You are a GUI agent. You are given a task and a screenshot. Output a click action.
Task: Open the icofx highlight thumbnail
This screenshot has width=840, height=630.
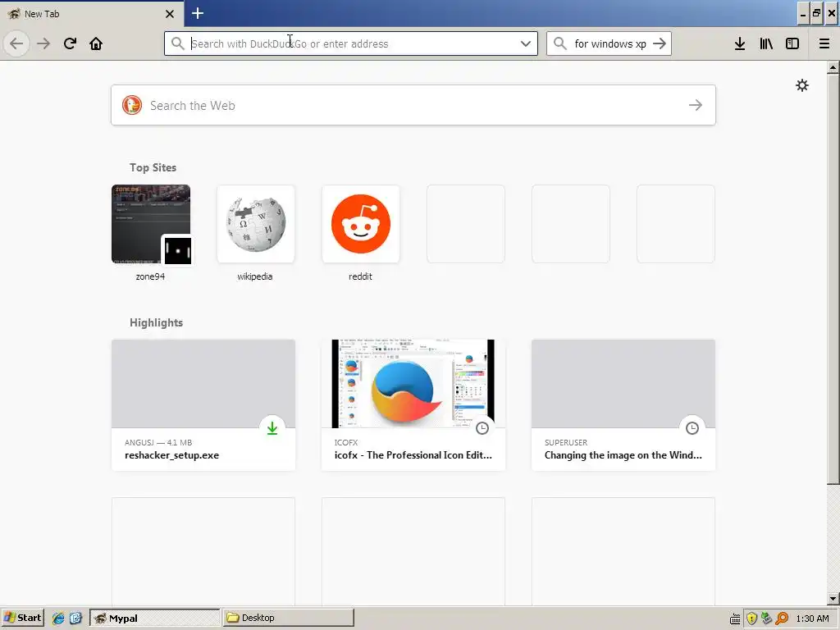(x=413, y=384)
